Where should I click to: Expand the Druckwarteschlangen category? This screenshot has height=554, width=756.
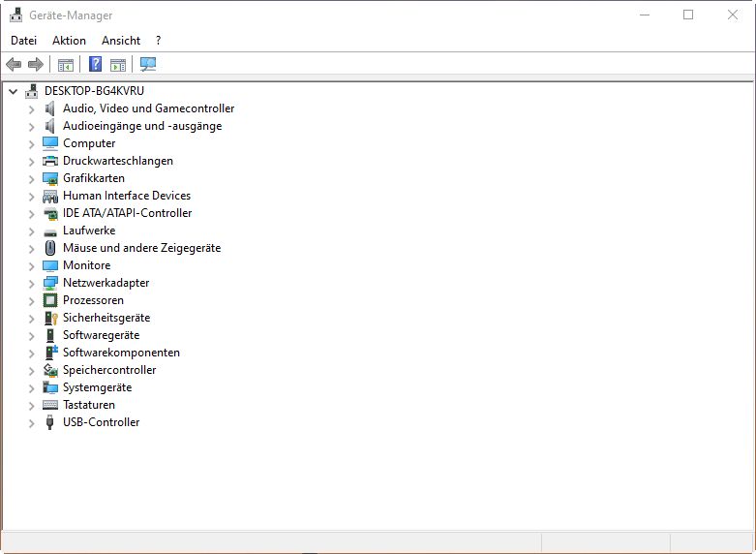click(x=31, y=162)
